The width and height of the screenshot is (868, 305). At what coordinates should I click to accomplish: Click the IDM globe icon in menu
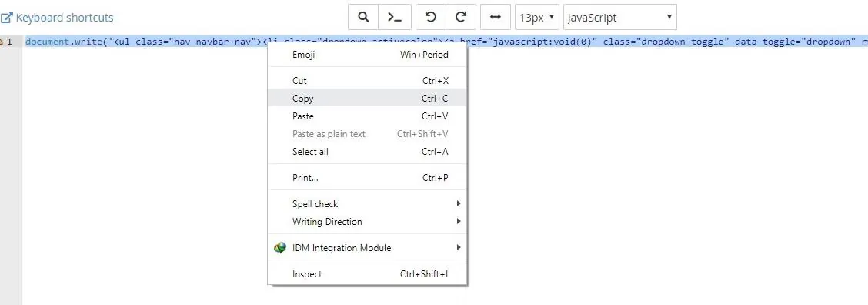click(280, 248)
